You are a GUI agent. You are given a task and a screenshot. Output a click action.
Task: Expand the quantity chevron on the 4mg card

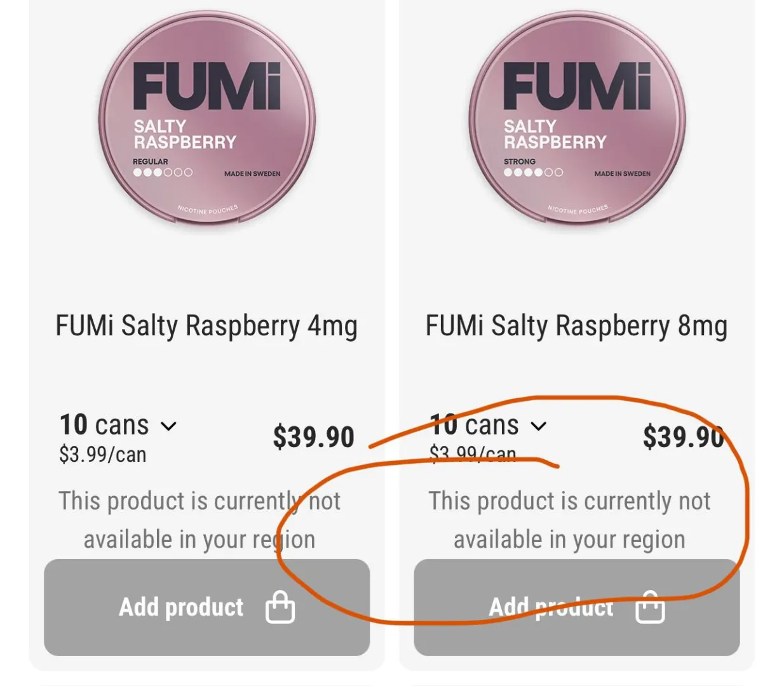point(169,426)
